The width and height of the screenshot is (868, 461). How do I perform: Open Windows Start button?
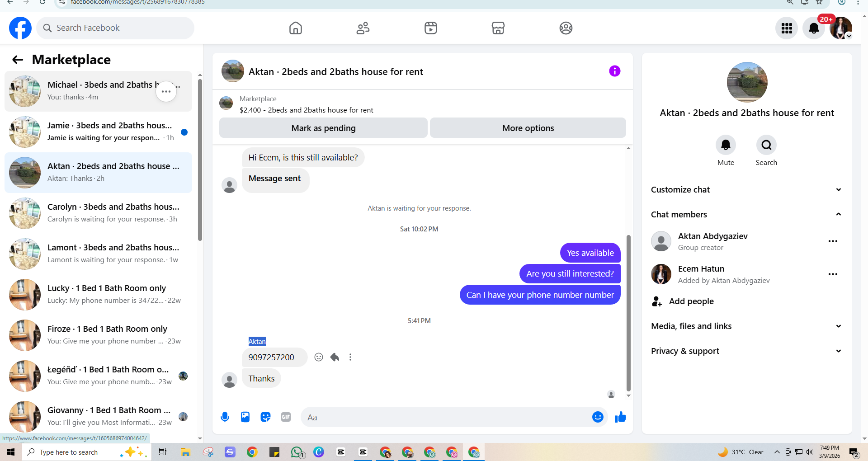tap(11, 452)
